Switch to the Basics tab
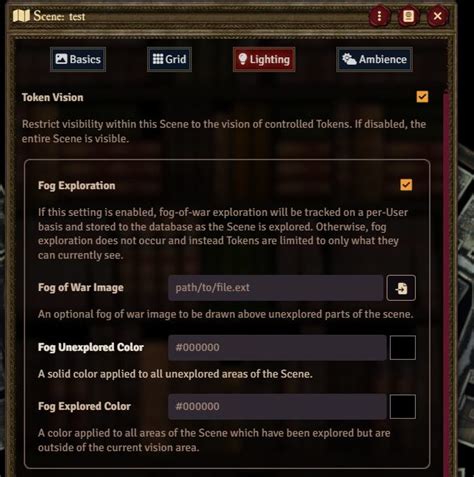This screenshot has width=474, height=477. click(x=78, y=59)
